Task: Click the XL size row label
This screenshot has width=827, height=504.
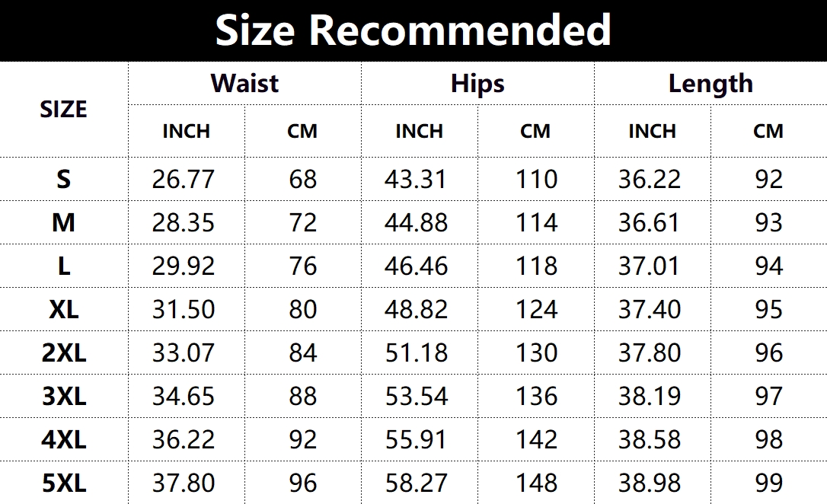Action: [x=63, y=309]
